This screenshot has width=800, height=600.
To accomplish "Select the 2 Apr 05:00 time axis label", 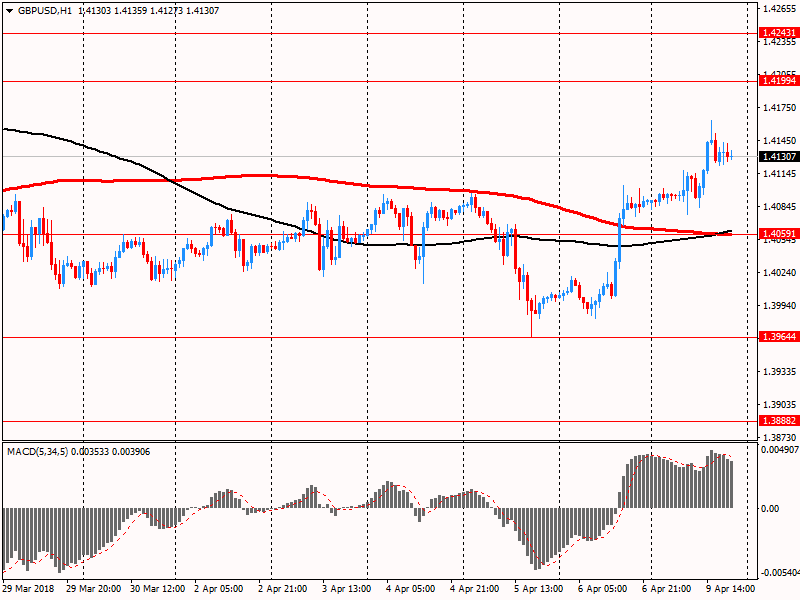I will click(219, 589).
